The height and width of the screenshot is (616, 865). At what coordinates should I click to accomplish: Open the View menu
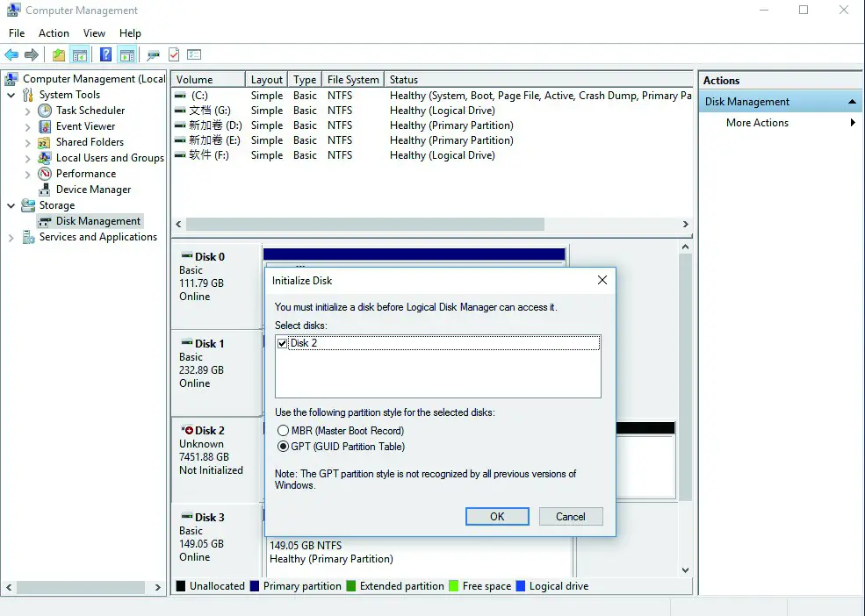[94, 33]
